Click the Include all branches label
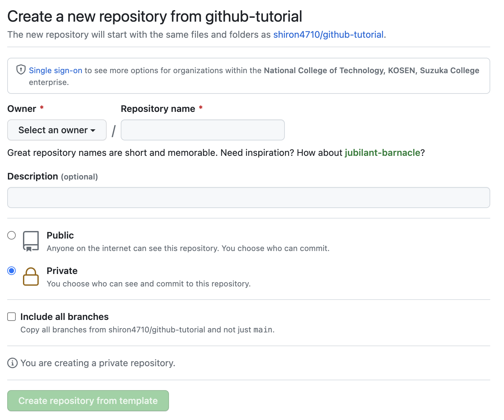This screenshot has height=420, width=504. click(64, 317)
